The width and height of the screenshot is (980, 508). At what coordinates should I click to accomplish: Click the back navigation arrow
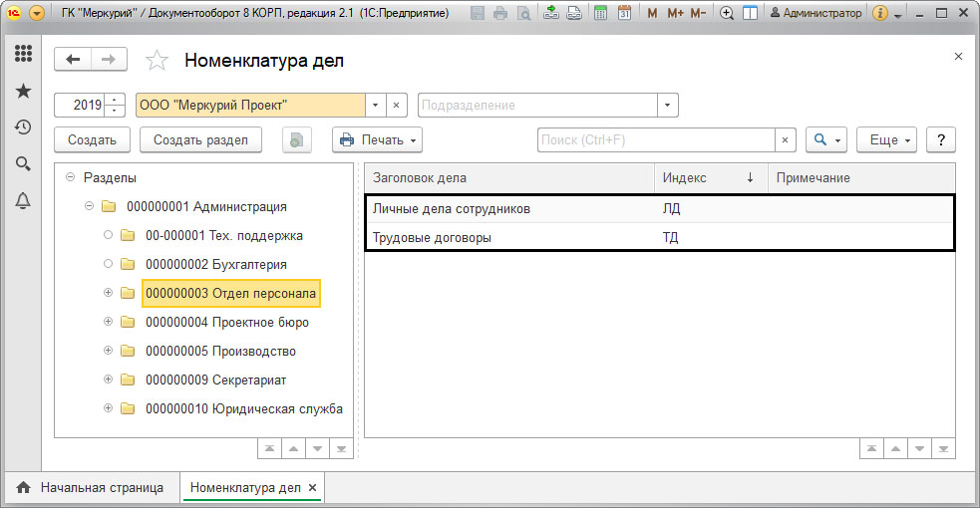(73, 60)
